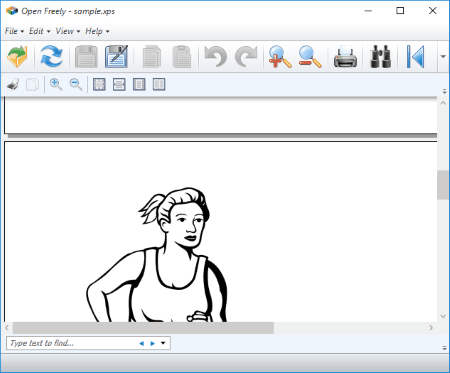450x373 pixels.
Task: Go to first page blue arrow
Action: tap(416, 56)
